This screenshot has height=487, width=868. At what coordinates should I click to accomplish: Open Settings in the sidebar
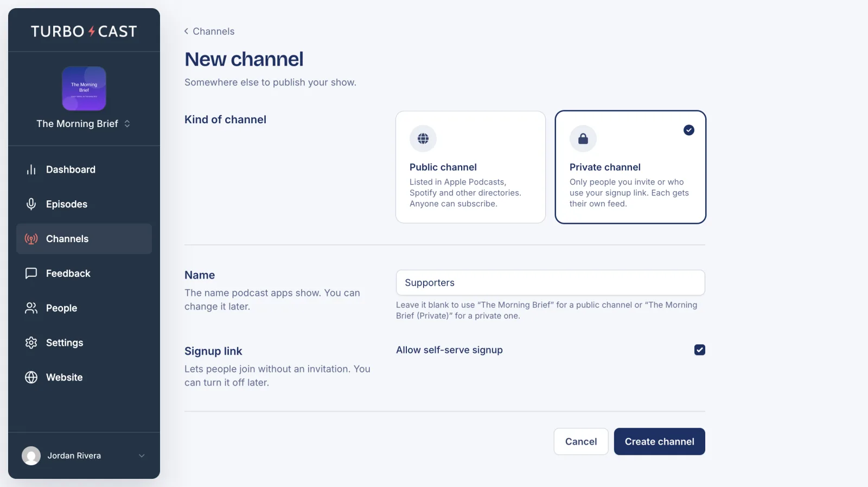(x=84, y=343)
